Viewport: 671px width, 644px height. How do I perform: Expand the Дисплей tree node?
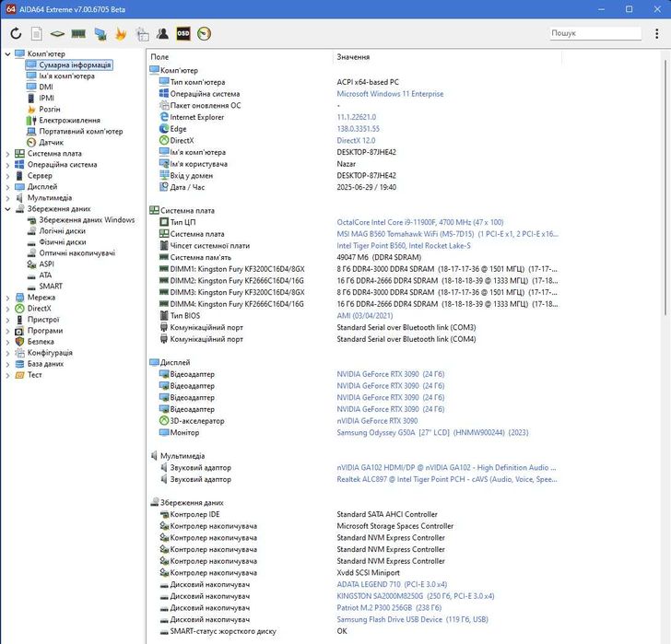click(x=7, y=187)
